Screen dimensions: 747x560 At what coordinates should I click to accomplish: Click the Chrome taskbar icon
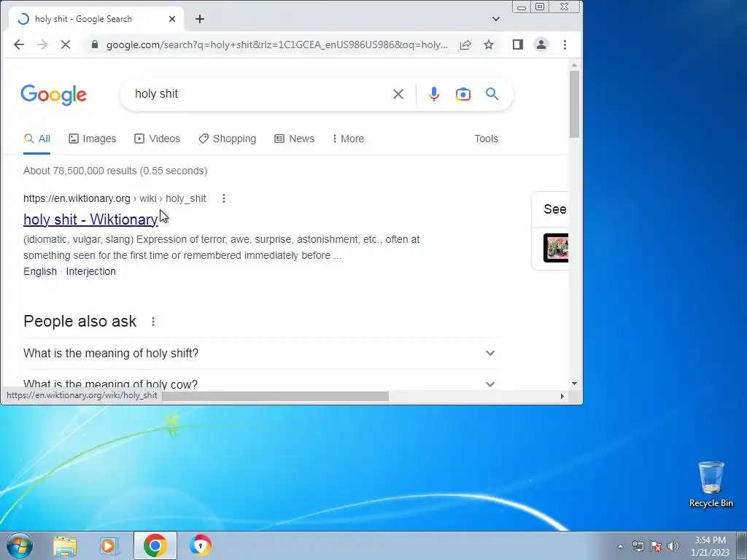click(x=155, y=545)
